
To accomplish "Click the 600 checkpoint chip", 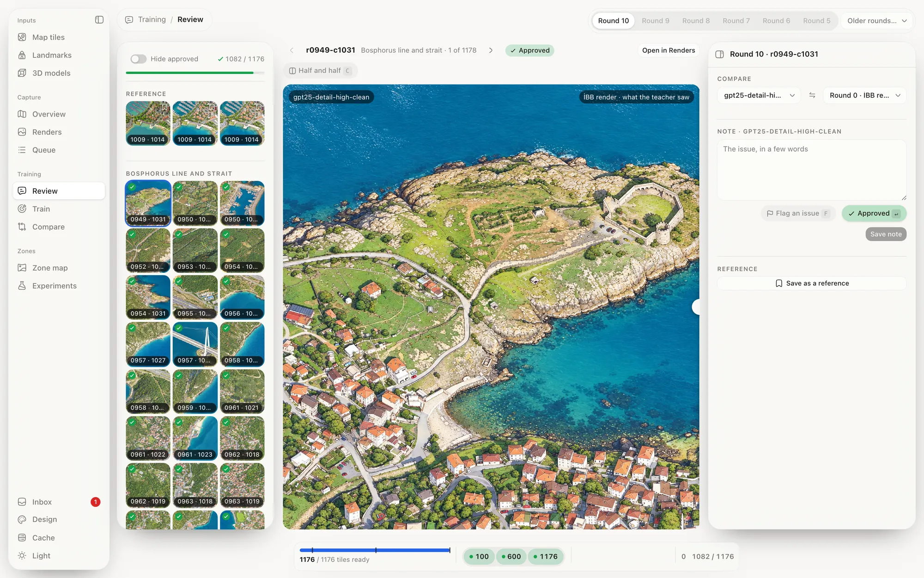I will pos(511,556).
